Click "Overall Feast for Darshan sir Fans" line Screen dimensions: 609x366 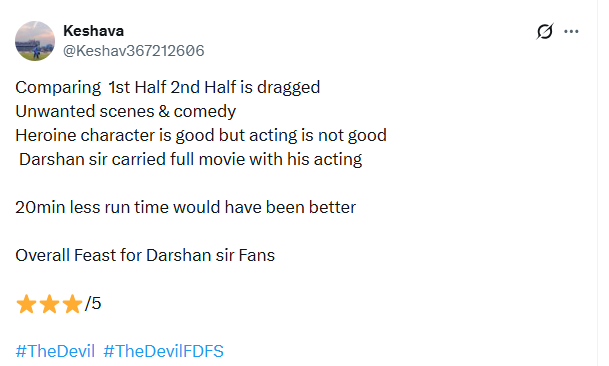(145, 255)
